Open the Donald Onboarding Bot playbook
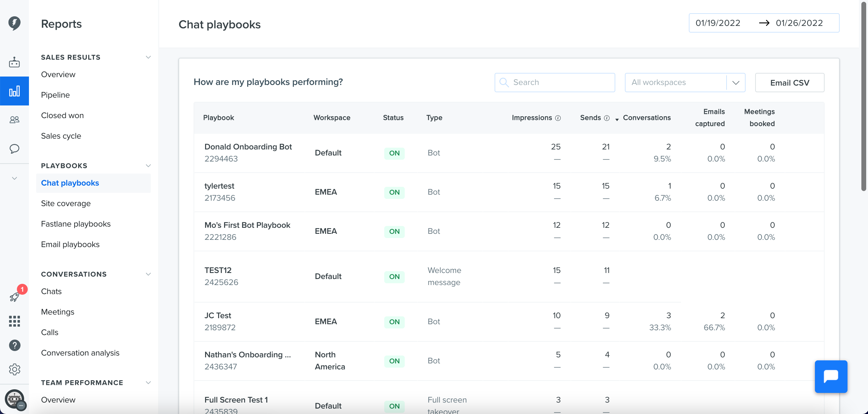868x414 pixels. [x=248, y=147]
